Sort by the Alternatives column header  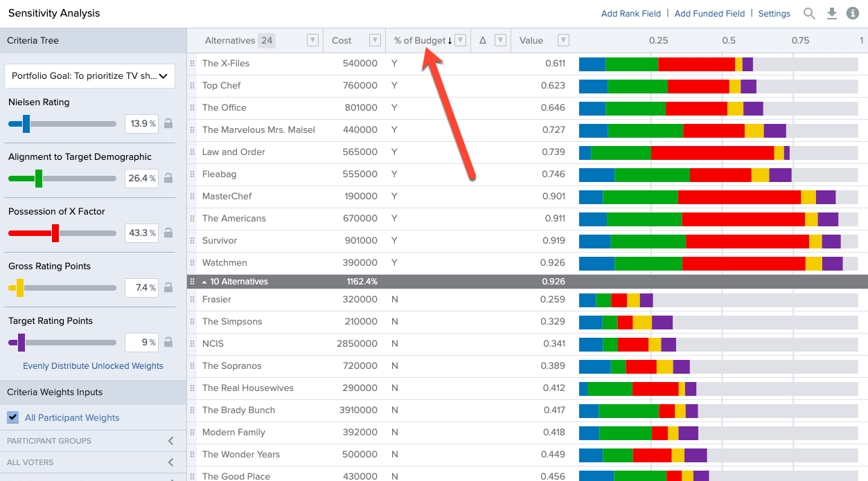(230, 41)
